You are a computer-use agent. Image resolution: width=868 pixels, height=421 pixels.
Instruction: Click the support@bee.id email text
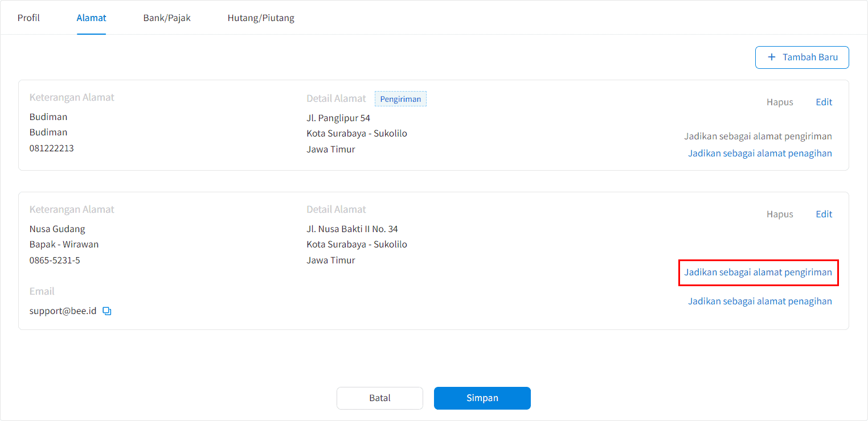click(x=63, y=311)
